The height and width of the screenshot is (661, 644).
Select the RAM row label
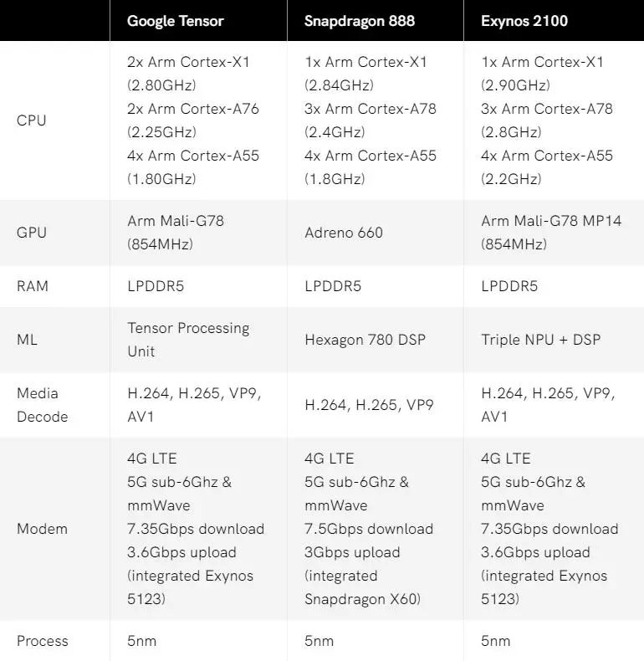pyautogui.click(x=33, y=286)
